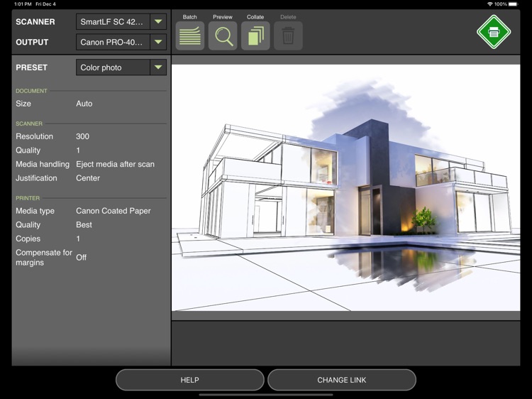Change Justification value Center
The height and width of the screenshot is (399, 532).
tap(88, 178)
